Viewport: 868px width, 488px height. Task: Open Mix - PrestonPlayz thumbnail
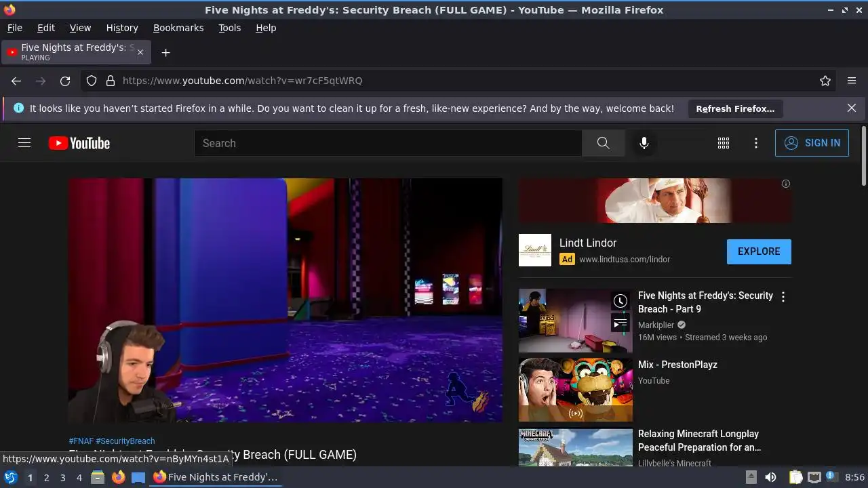[x=576, y=390]
